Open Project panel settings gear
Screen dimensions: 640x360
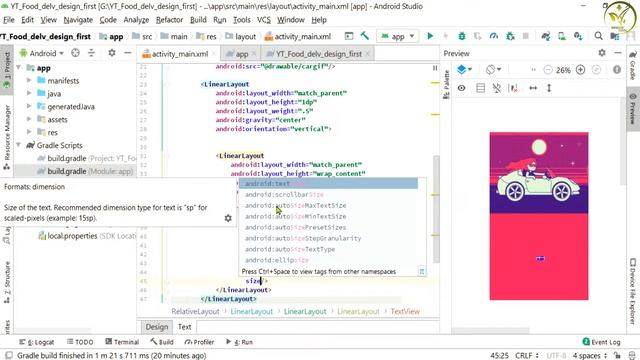point(111,53)
